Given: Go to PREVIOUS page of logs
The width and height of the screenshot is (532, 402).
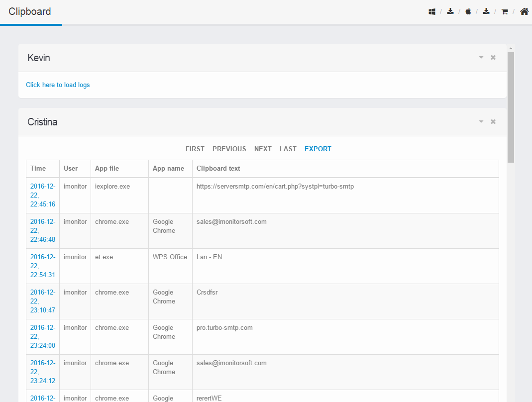Looking at the screenshot, I should point(229,149).
